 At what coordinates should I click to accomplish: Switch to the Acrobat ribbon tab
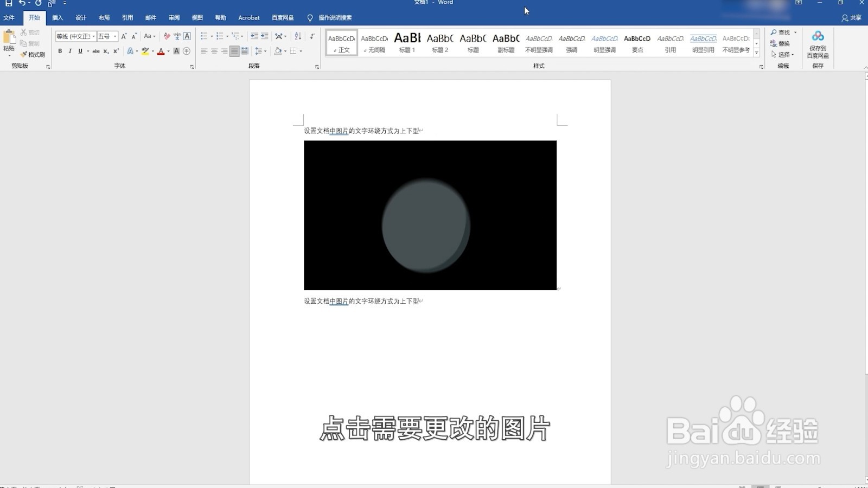point(248,17)
